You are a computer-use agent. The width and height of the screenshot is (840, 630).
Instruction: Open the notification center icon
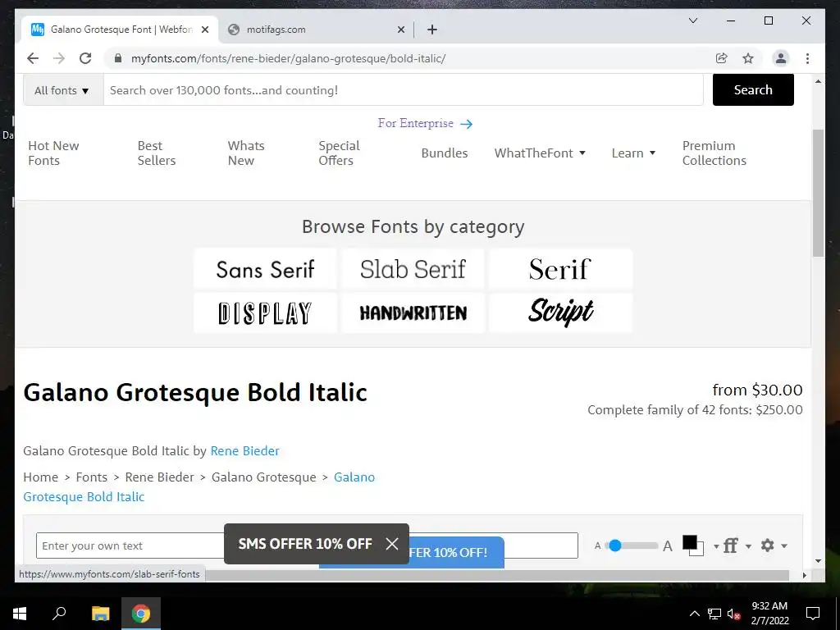(813, 614)
